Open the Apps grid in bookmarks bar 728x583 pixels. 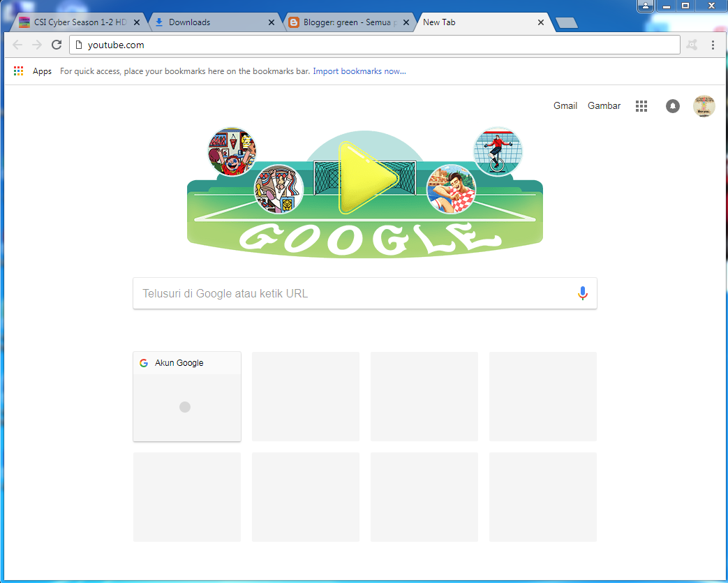pyautogui.click(x=19, y=71)
